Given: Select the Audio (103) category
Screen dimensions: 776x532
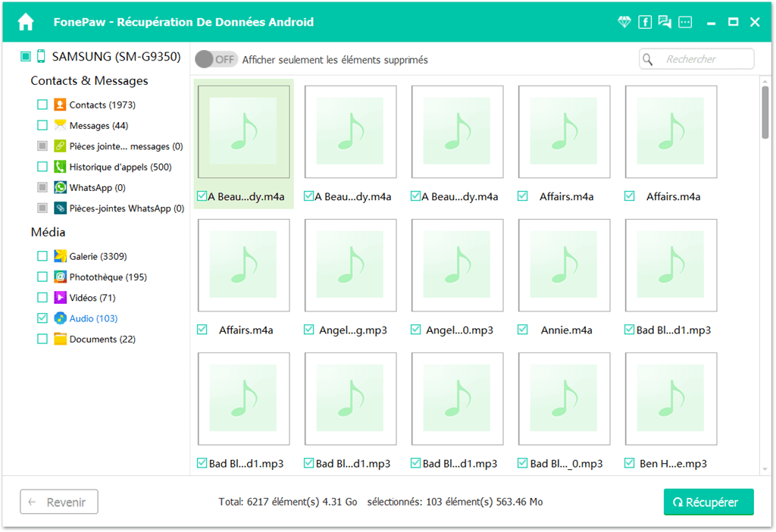Looking at the screenshot, I should tap(93, 318).
